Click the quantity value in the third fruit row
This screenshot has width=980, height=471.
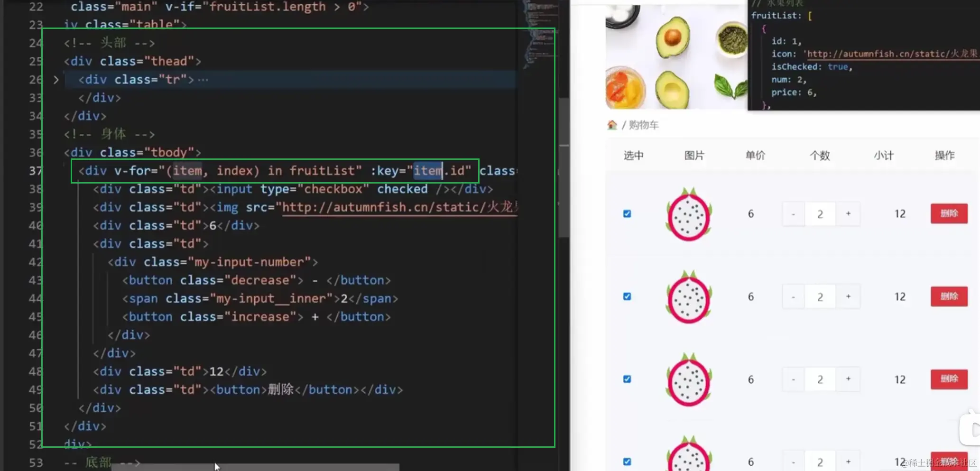tap(820, 379)
